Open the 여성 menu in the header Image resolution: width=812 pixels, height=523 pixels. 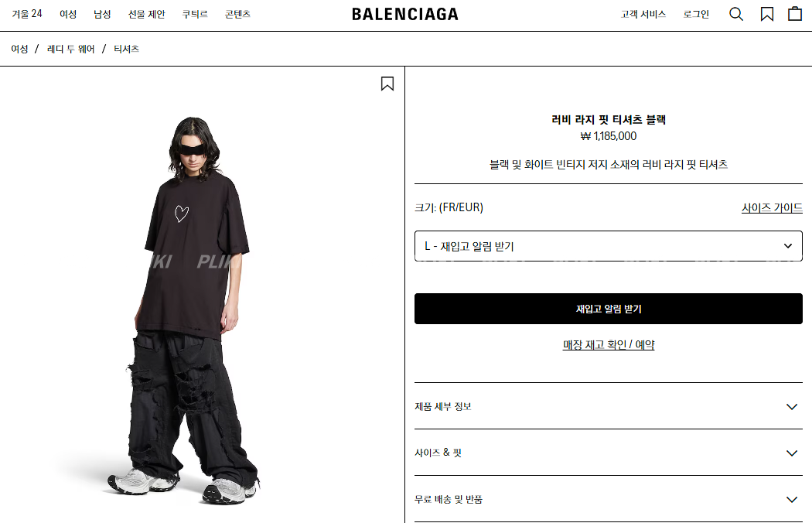(68, 14)
